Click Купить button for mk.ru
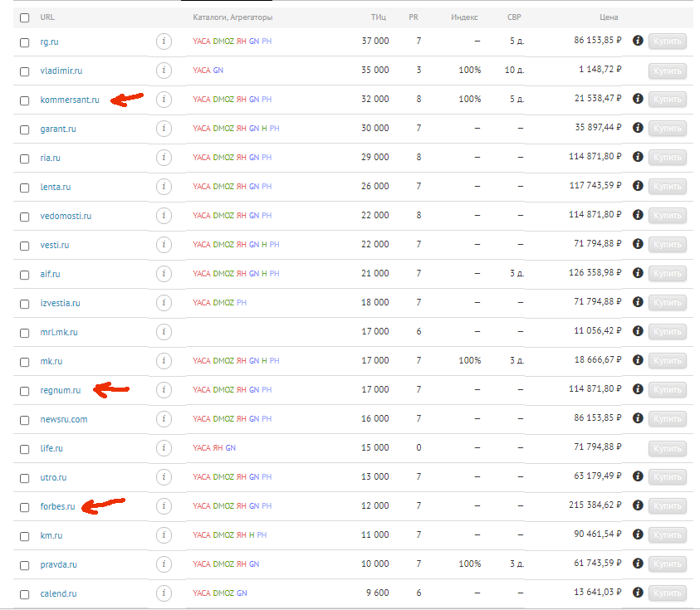Image resolution: width=700 pixels, height=610 pixels. point(668,360)
